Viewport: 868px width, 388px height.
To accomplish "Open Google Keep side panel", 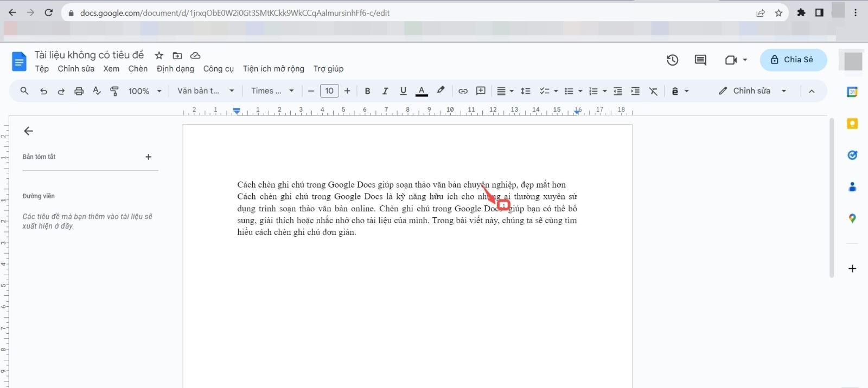I will 852,124.
